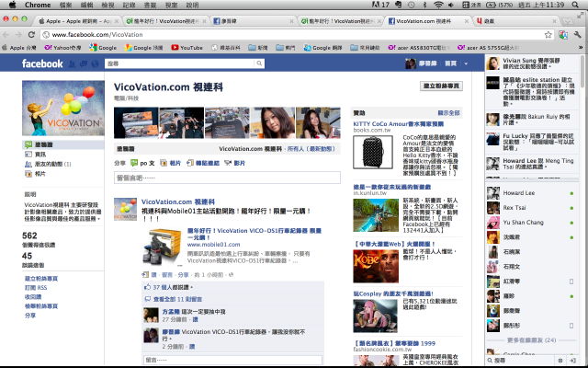Open the KITTY CoCo Amour ad link
This screenshot has height=368, width=588.
(398, 124)
